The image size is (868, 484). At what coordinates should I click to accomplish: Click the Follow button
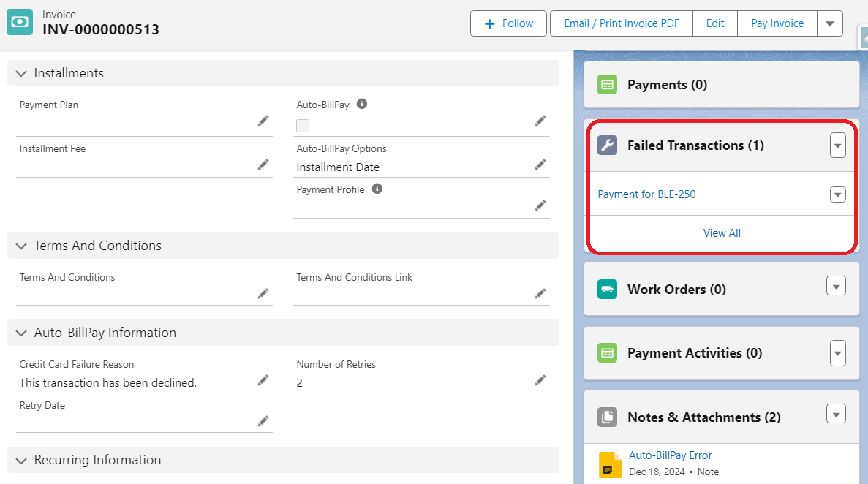(508, 23)
